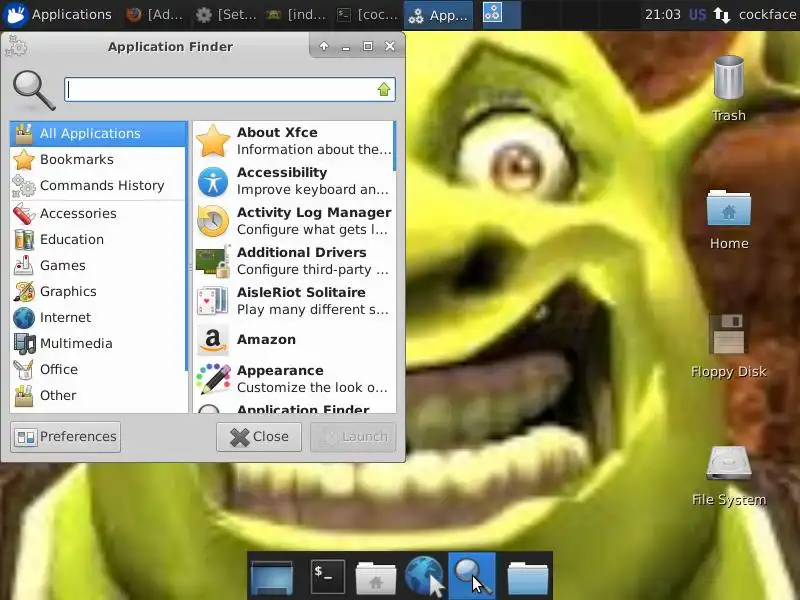Click the Launch button

[x=353, y=437]
